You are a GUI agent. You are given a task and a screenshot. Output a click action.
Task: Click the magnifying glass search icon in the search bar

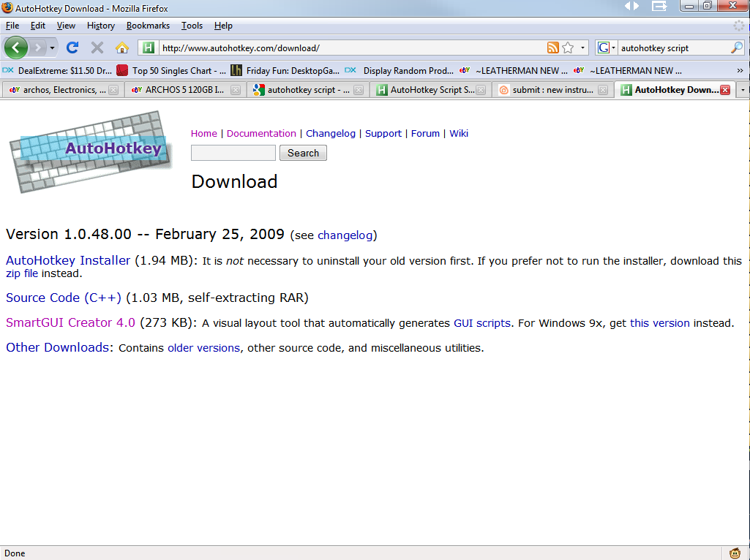737,48
